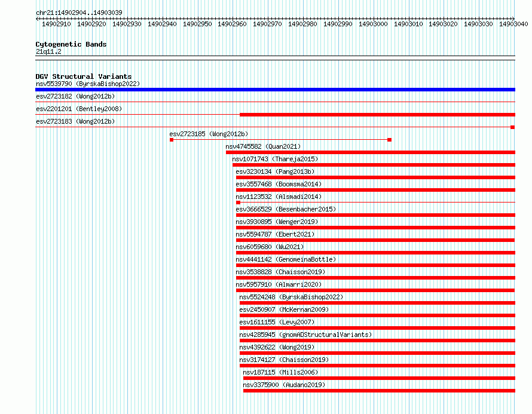Click red bar under nsv4745582 (Quan2021)

pos(371,152)
